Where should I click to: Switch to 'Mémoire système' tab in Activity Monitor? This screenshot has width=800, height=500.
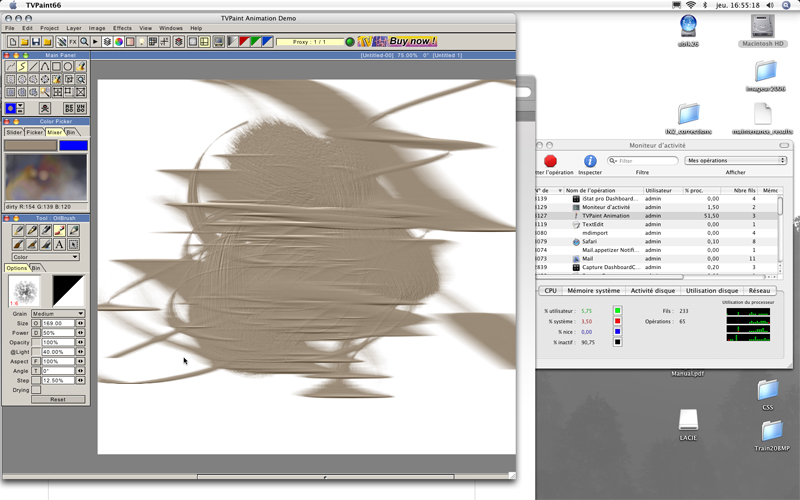[x=593, y=291]
